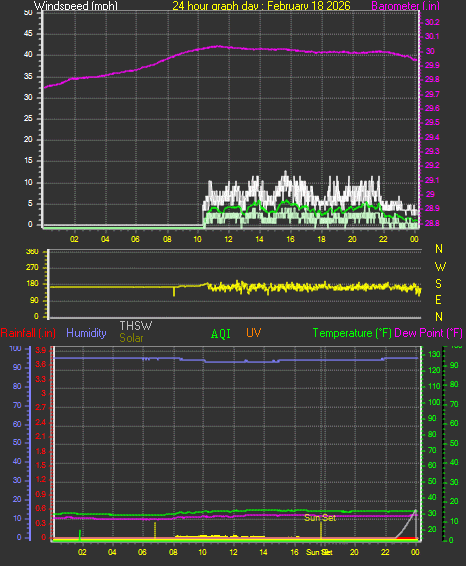Image resolution: width=466 pixels, height=566 pixels.
Task: Click "270" on the wind direction axis
Action: point(32,267)
